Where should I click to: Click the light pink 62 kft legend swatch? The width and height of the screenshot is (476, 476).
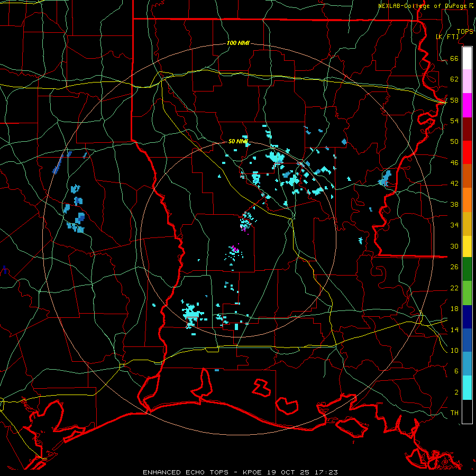(467, 81)
